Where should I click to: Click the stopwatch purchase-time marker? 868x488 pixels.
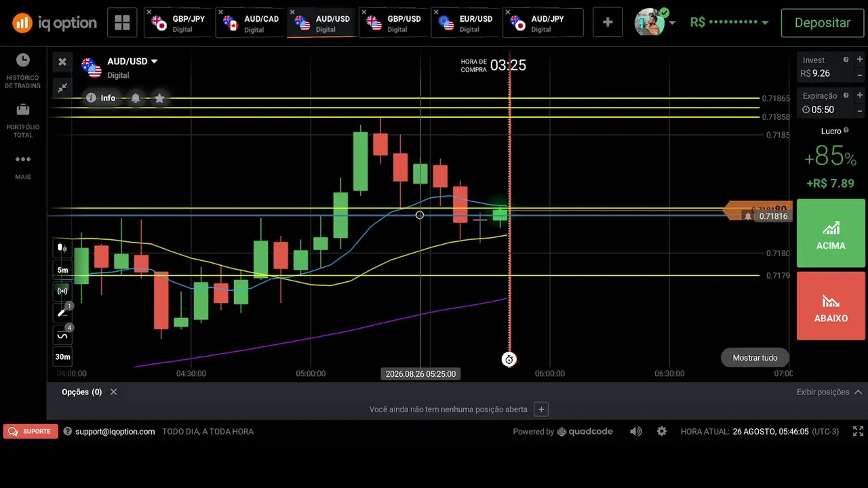point(509,359)
